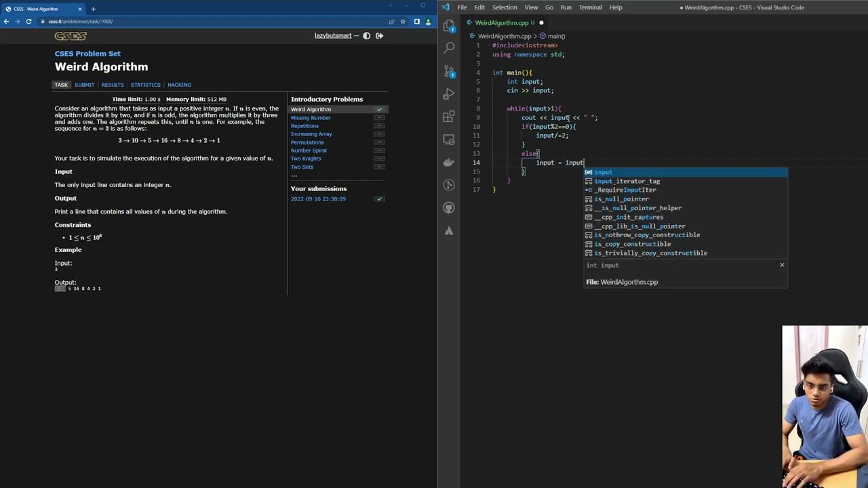The width and height of the screenshot is (868, 488).
Task: Close the suggestion details panel
Action: (782, 265)
